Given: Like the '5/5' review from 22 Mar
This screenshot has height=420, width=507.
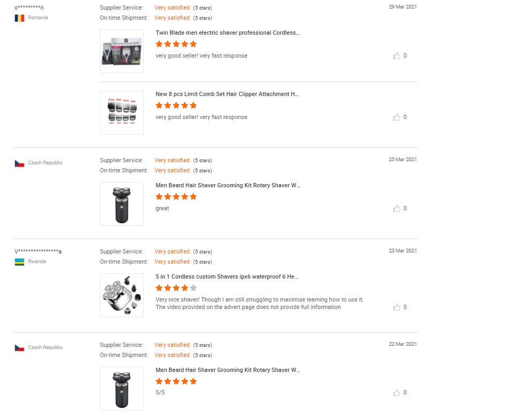Looking at the screenshot, I should [396, 392].
